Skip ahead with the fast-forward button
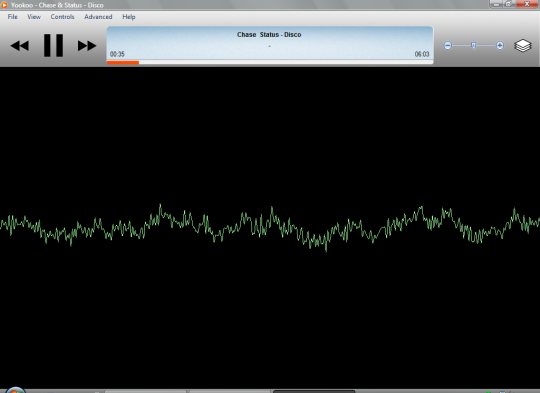 click(x=87, y=45)
